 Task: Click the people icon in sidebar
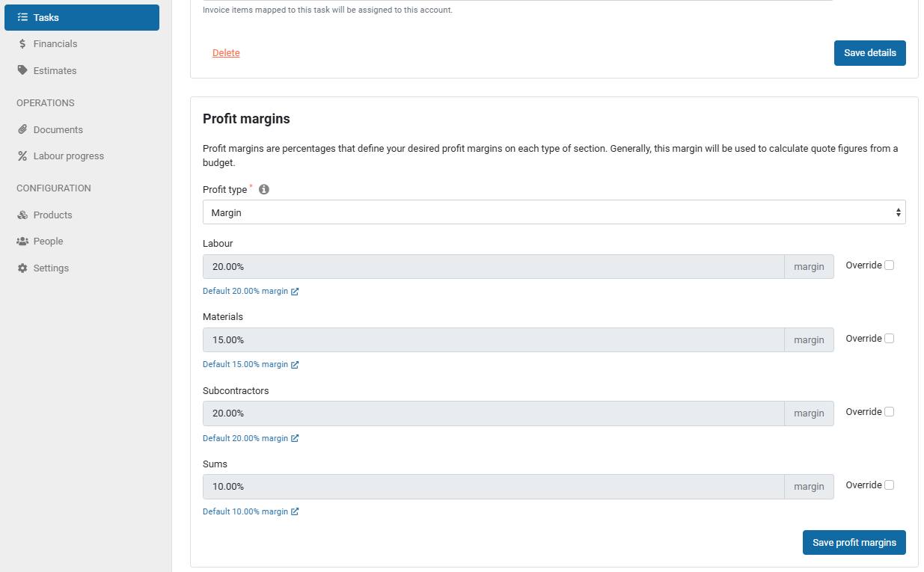(x=22, y=242)
